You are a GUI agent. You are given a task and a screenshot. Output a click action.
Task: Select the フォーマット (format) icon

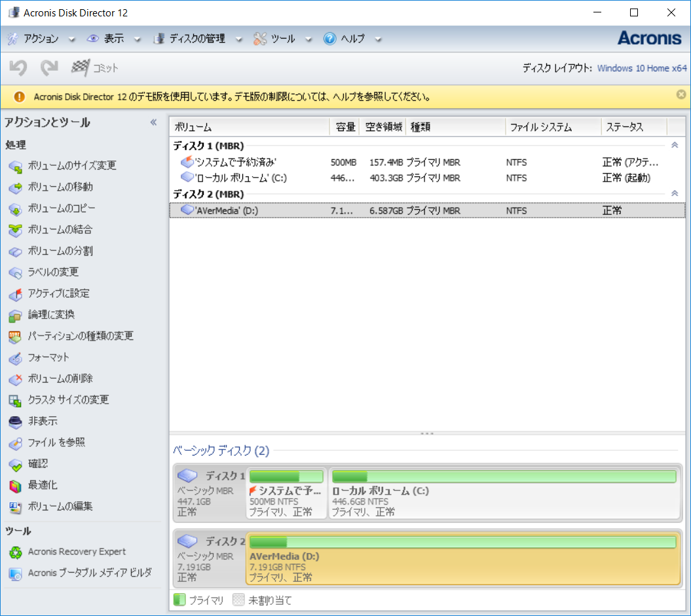16,358
